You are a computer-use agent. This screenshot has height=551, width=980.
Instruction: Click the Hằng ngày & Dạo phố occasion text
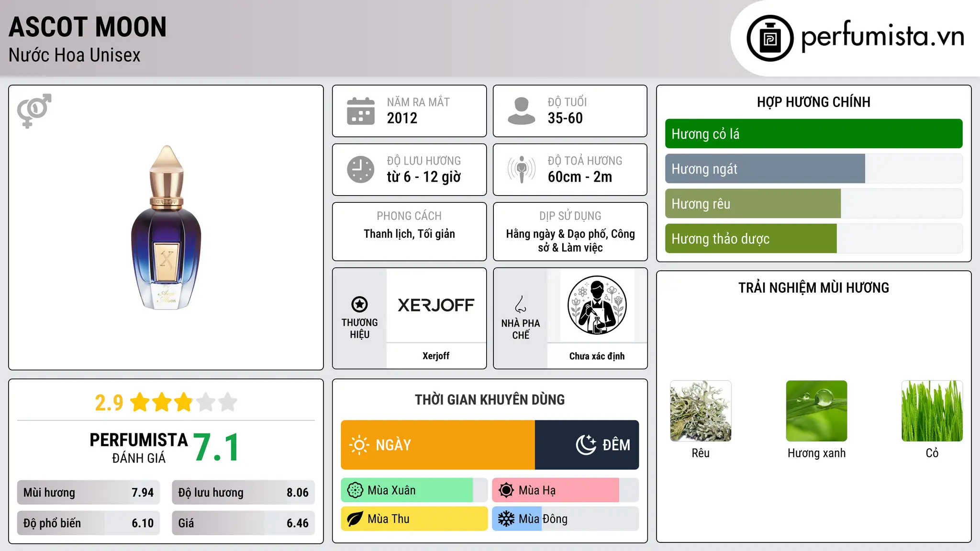tap(570, 241)
